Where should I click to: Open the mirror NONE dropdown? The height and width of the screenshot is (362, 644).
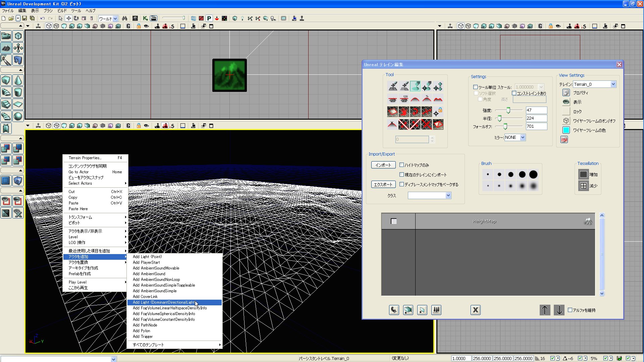[523, 137]
